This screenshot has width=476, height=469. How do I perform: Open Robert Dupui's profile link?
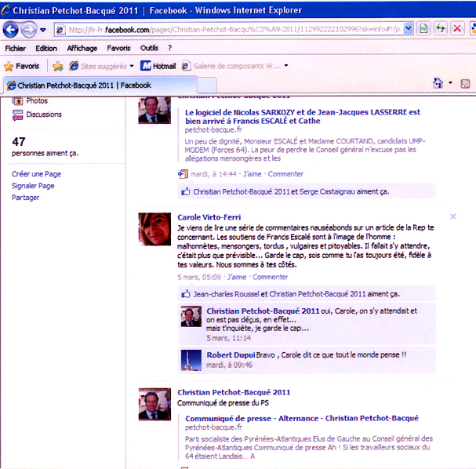[231, 354]
